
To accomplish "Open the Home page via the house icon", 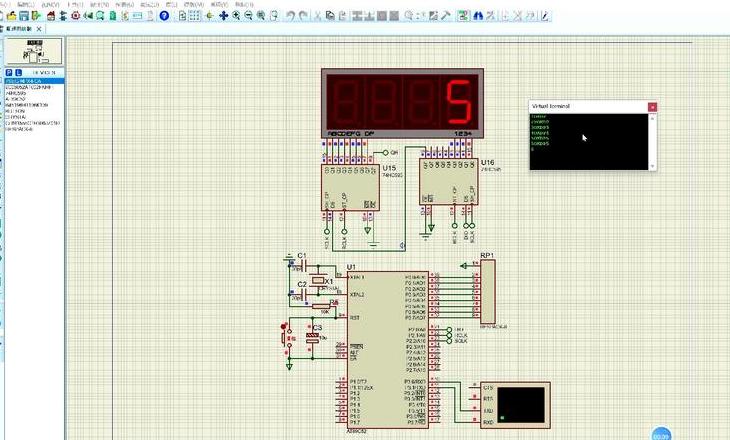I will pyautogui.click(x=51, y=16).
